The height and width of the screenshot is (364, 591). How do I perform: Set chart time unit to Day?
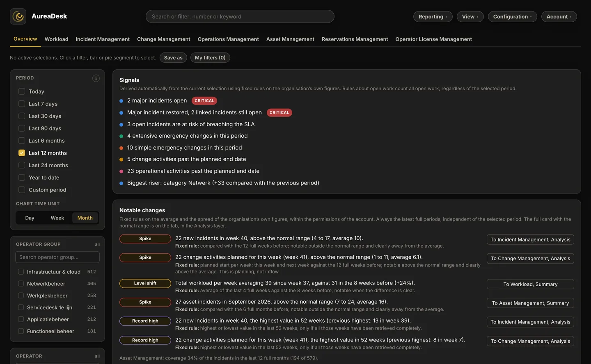click(x=30, y=218)
